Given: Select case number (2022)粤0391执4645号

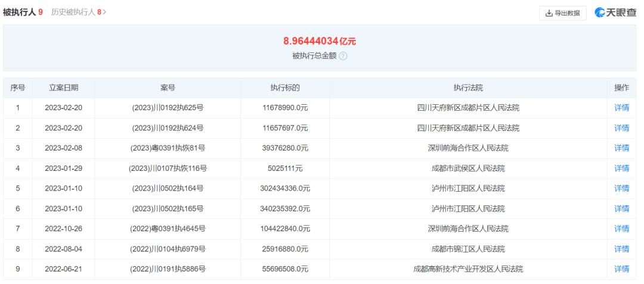Looking at the screenshot, I should pyautogui.click(x=168, y=229).
